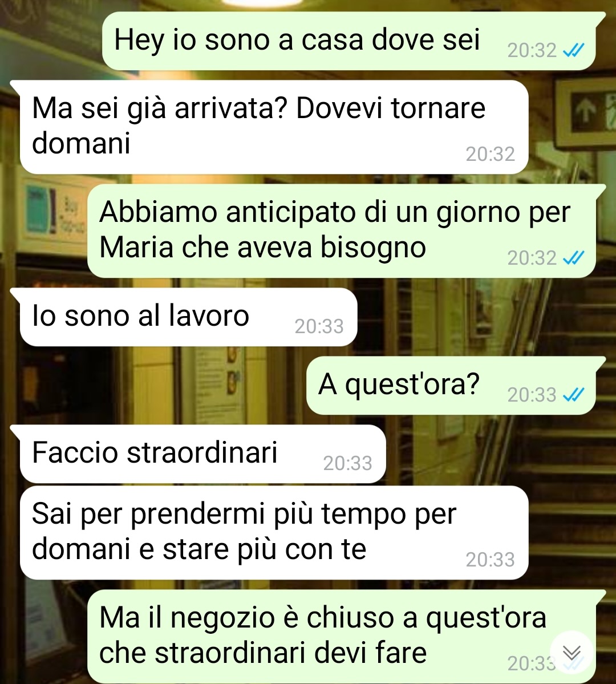Tap read ticks on 'Hey io sono a casa' message
The height and width of the screenshot is (684, 616).
pos(574,51)
